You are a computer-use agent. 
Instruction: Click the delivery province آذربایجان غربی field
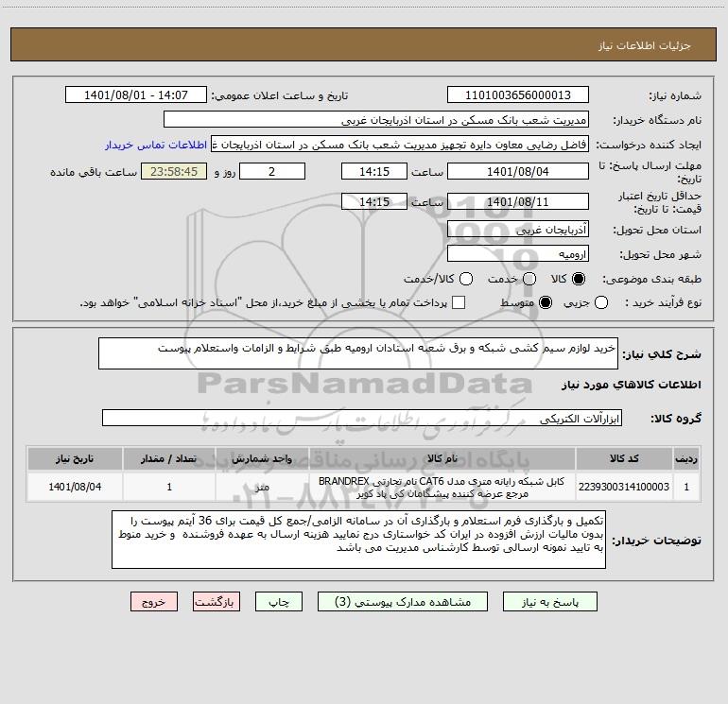pos(518,229)
